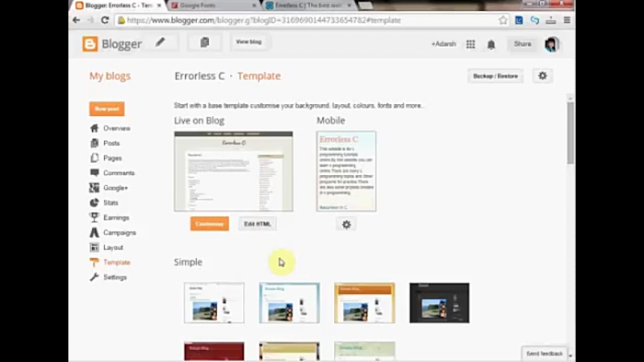Click the browser back arrow
This screenshot has width=644, height=362.
pos(76,20)
